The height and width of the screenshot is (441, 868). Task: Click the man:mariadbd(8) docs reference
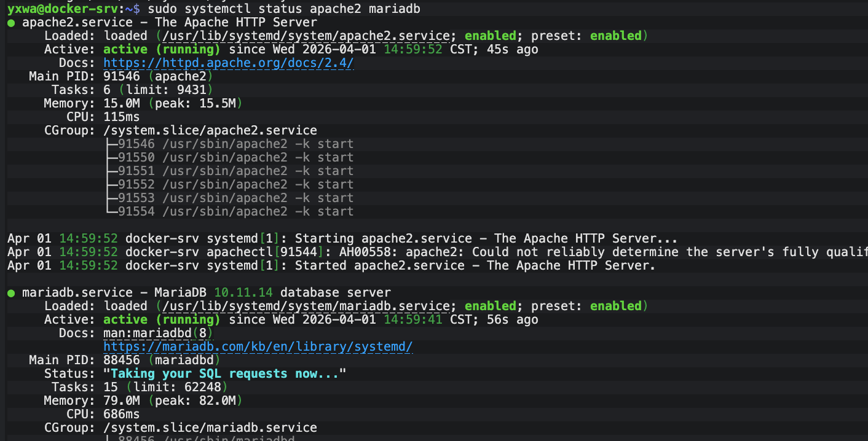pos(158,333)
